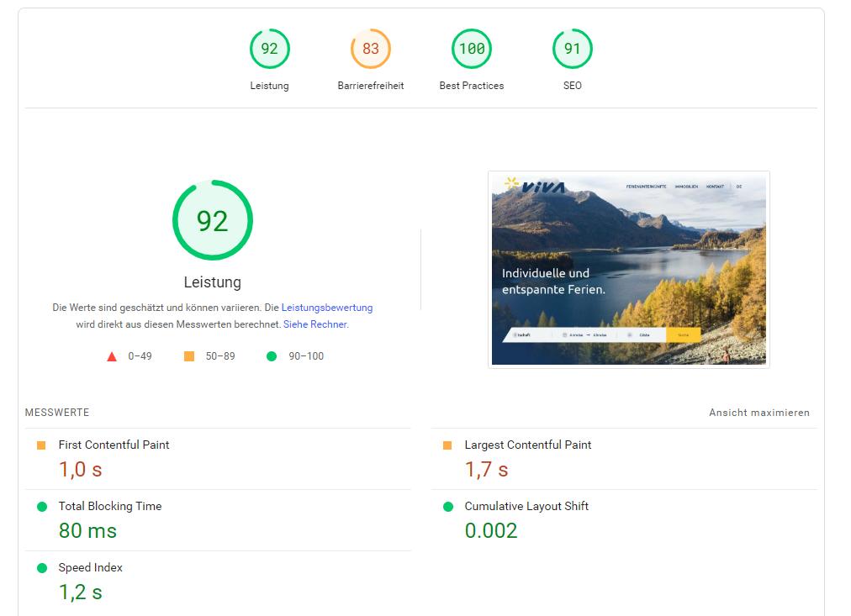Click Ansicht maximieren to expand metrics
Viewport: 851px width, 616px height.
758,413
